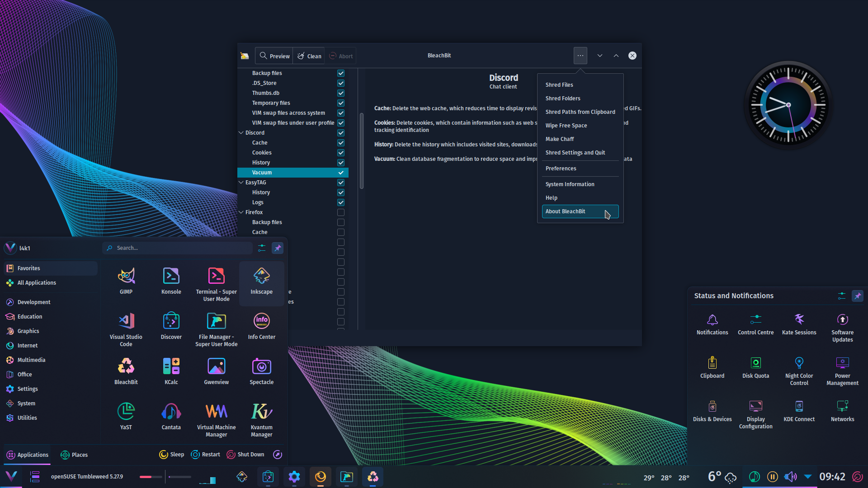Uncheck the Discord Cache checkbox
Screen dimensions: 868x488
[x=341, y=143]
